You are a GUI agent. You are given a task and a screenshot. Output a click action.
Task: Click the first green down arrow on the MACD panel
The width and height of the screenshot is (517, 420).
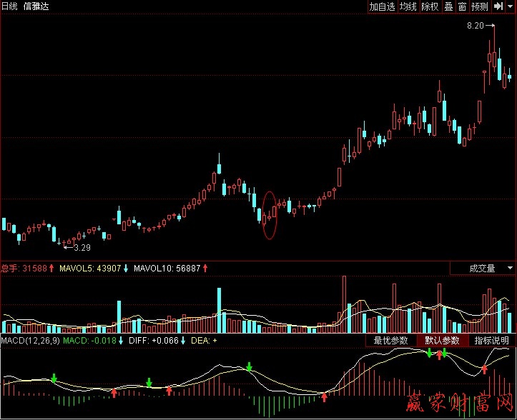54,377
